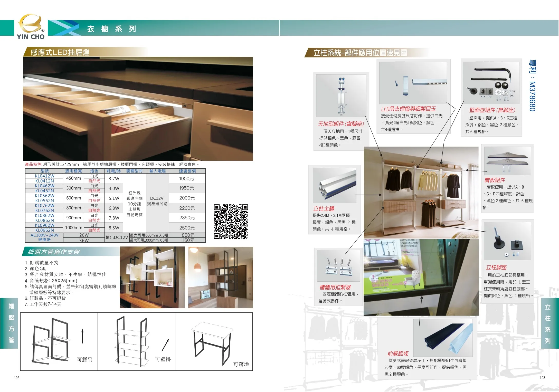Click model number KL0462N
The image size is (559, 392).
coord(44,191)
